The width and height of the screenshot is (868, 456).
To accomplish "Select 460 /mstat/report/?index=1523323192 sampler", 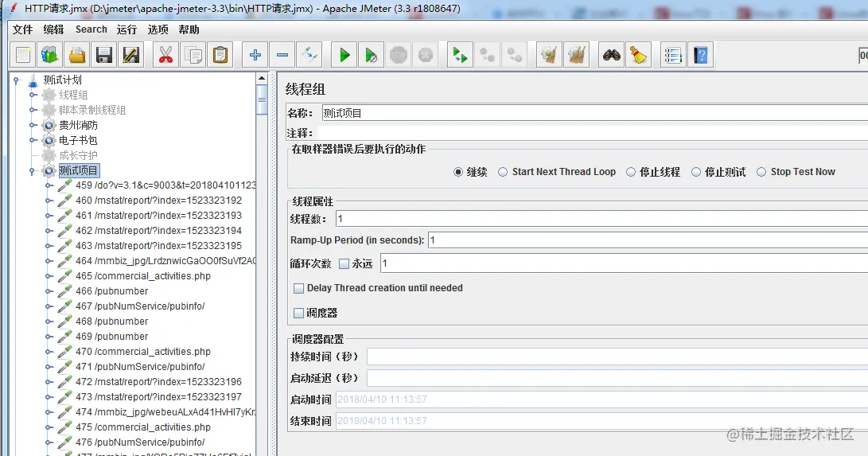I will click(158, 201).
